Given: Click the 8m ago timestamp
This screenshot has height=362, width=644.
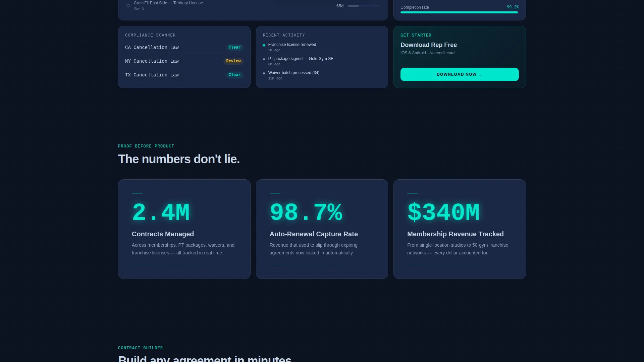Looking at the screenshot, I should click(274, 64).
